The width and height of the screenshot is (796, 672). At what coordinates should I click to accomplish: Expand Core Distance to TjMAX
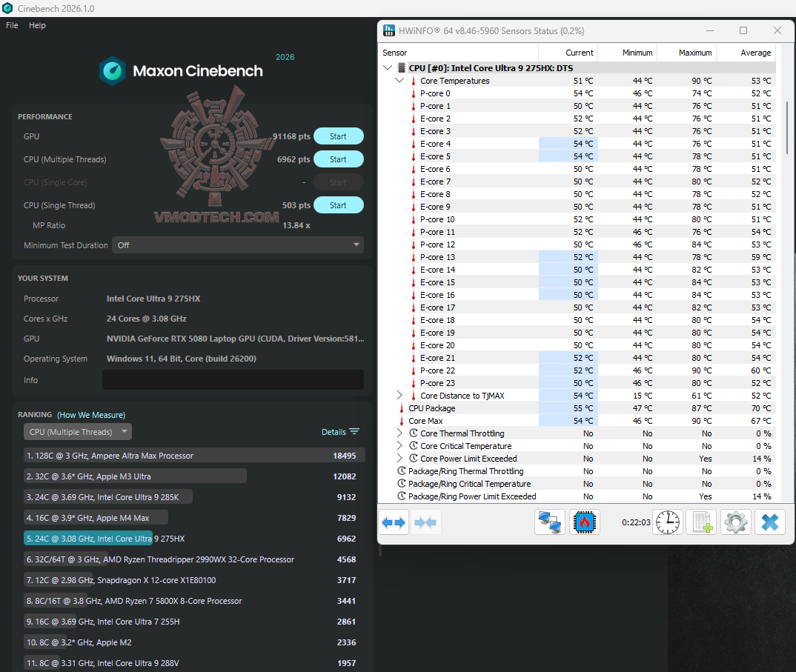click(399, 395)
